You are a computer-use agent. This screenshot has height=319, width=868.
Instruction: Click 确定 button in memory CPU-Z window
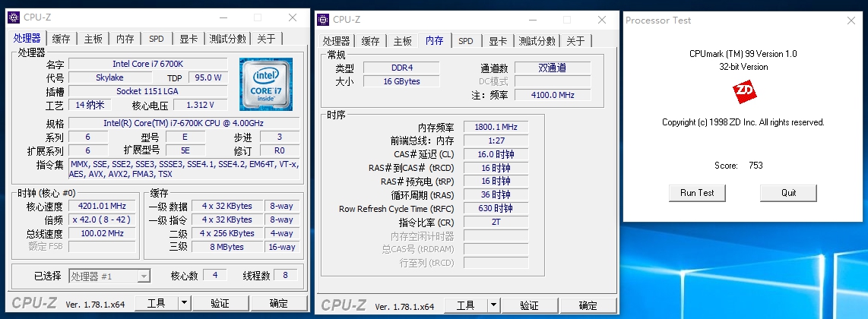(x=588, y=305)
